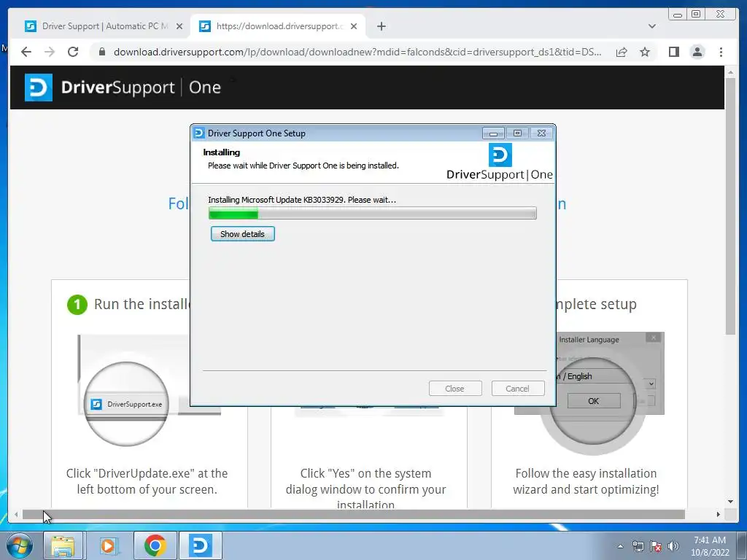The height and width of the screenshot is (560, 747).
Task: Reload the current page
Action: (x=73, y=52)
